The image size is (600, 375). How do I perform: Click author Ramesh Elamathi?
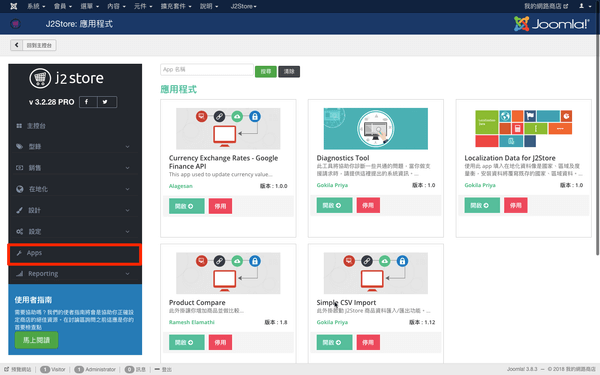point(192,322)
